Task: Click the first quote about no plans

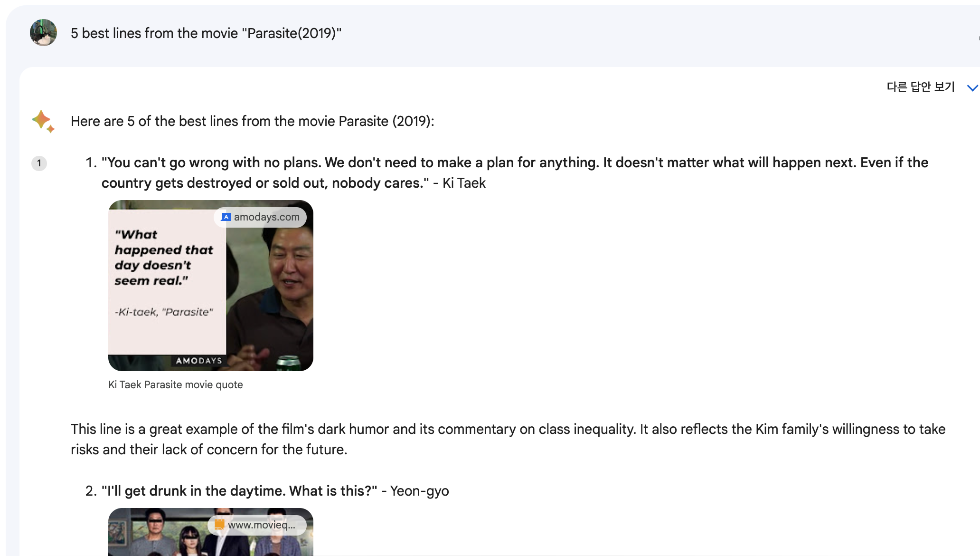Action: (x=515, y=173)
